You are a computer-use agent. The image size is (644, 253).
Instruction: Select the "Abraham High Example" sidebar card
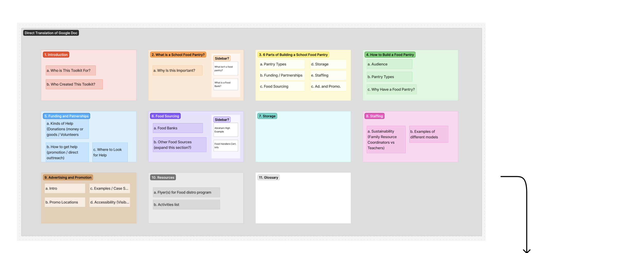pos(226,130)
